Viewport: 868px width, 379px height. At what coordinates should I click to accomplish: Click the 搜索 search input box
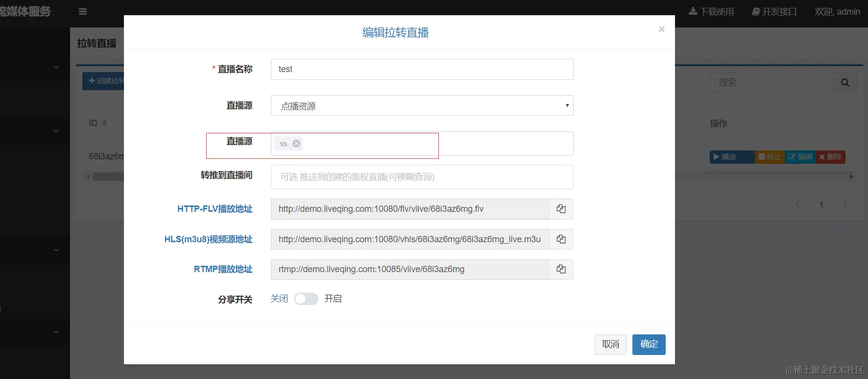[772, 82]
